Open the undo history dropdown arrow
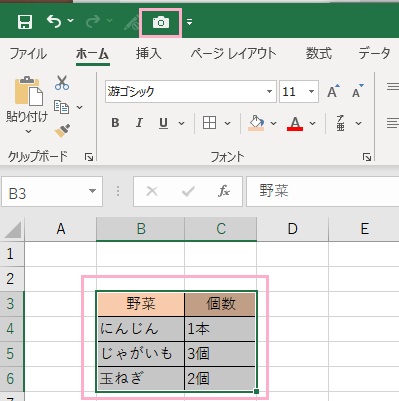399x401 pixels. [x=70, y=21]
